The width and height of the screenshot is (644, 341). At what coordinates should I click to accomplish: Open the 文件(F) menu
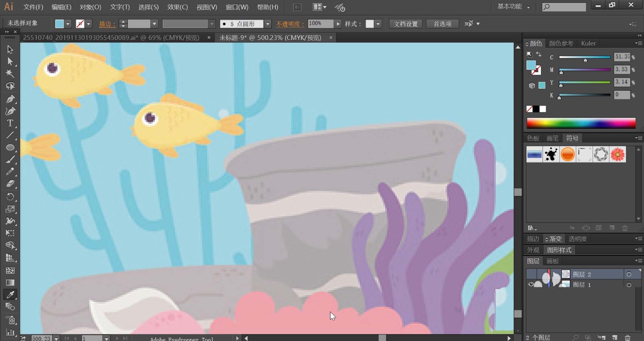point(33,7)
